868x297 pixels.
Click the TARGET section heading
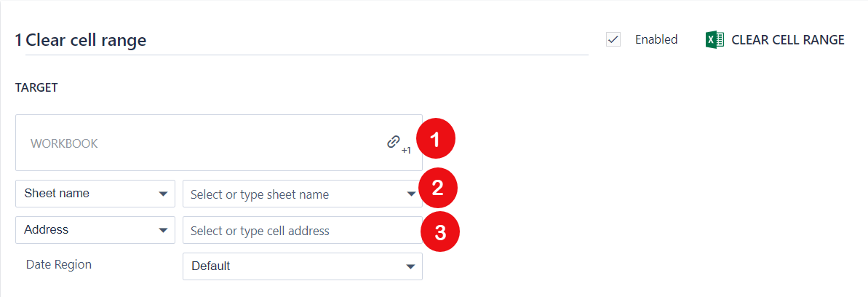coord(36,88)
